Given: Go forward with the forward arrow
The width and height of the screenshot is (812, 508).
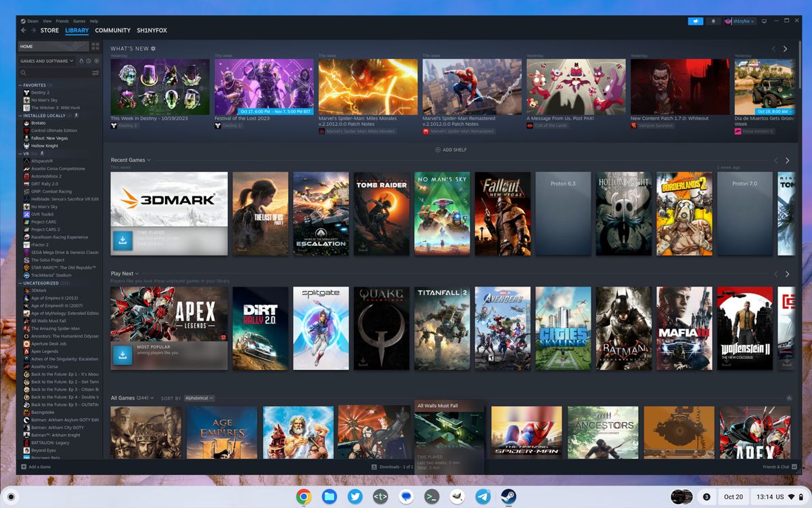Looking at the screenshot, I should click(33, 30).
